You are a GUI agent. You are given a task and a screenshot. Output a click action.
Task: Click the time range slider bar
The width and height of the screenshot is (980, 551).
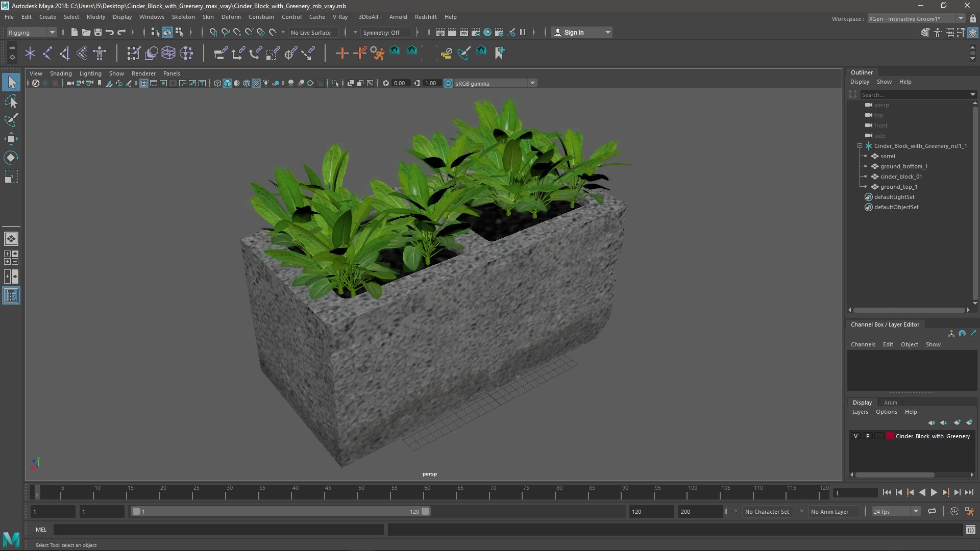(281, 511)
